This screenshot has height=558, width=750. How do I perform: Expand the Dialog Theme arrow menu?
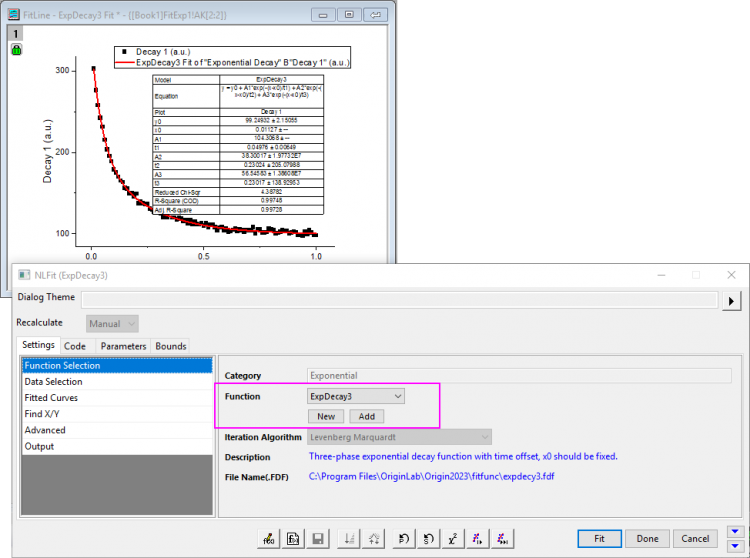coord(731,300)
